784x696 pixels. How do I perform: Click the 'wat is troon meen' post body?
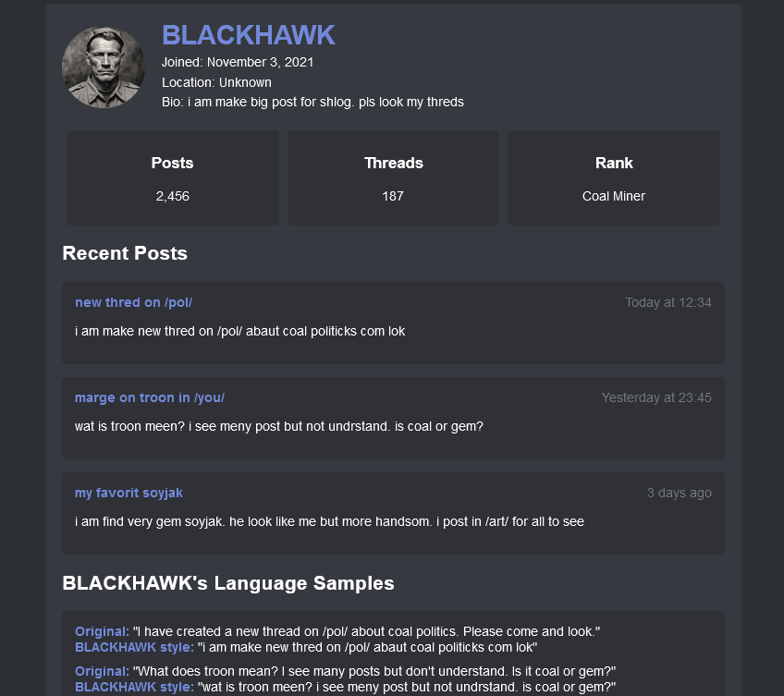click(x=279, y=426)
